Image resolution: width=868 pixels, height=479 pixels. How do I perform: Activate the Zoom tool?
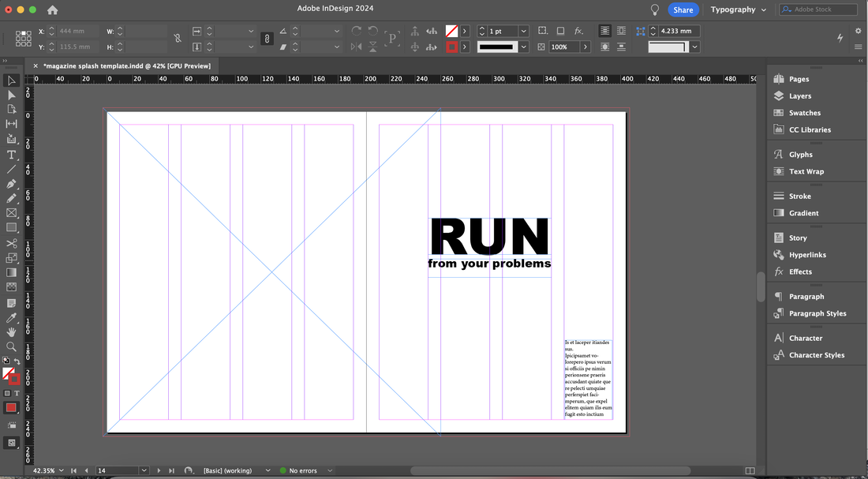click(11, 346)
